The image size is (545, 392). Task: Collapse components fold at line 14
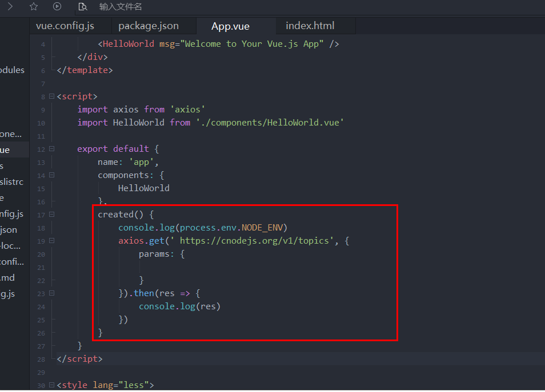pos(52,175)
